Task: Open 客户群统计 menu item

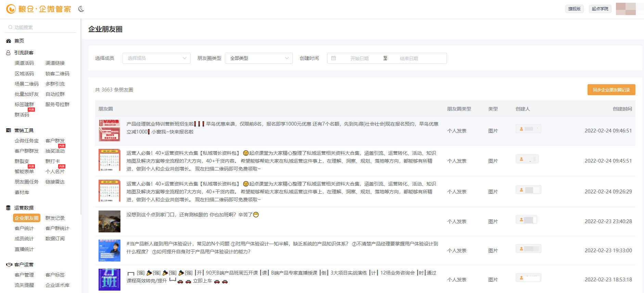Action: 57,228
